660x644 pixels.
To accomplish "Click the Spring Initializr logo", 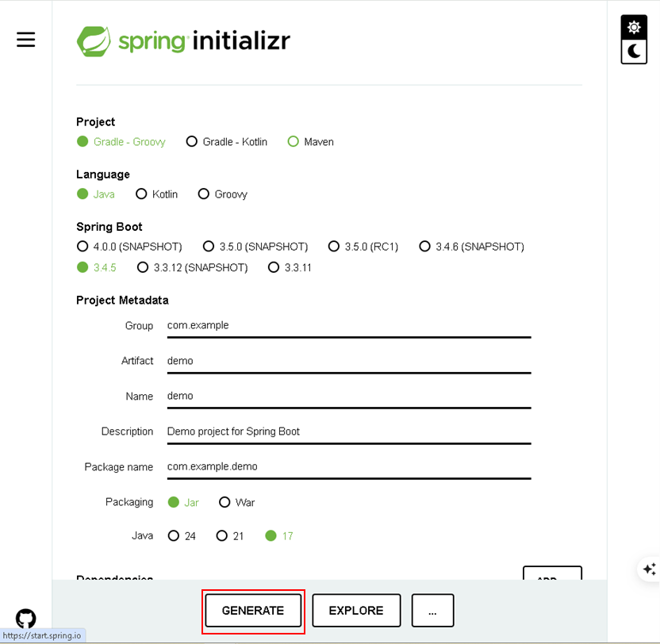I will click(x=183, y=41).
